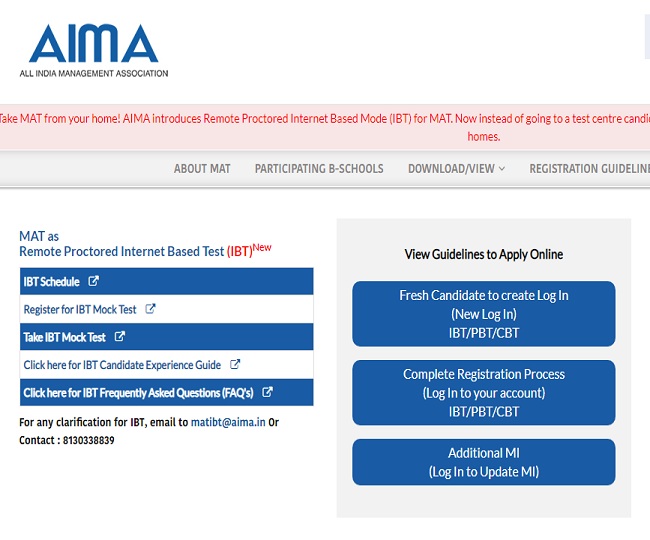650x540 pixels.
Task: Click external-link icon beside Take IBT Mock Test
Action: (x=119, y=337)
